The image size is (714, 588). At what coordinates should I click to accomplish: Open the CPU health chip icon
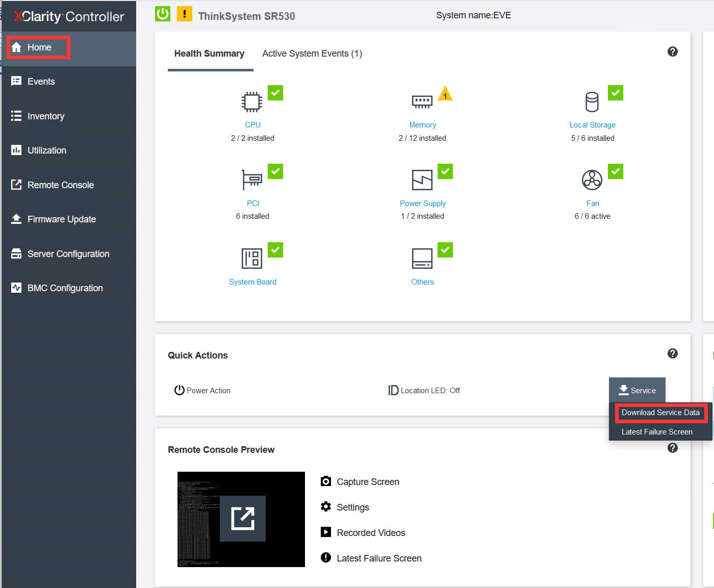click(252, 102)
